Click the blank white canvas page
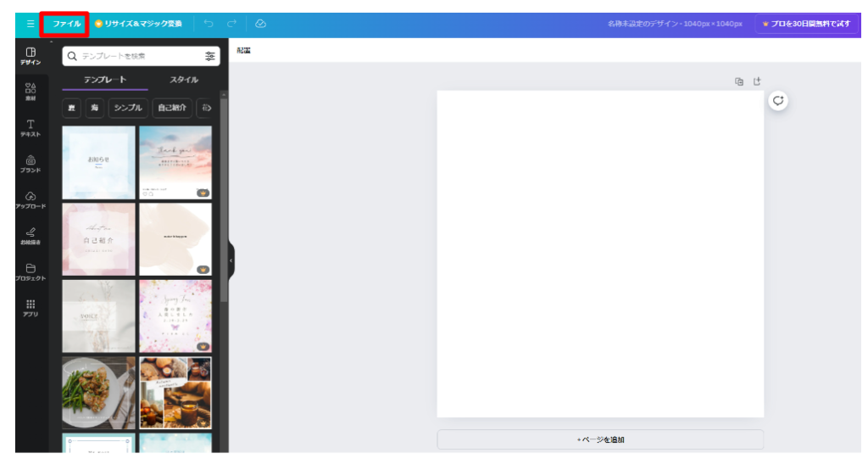 click(600, 254)
